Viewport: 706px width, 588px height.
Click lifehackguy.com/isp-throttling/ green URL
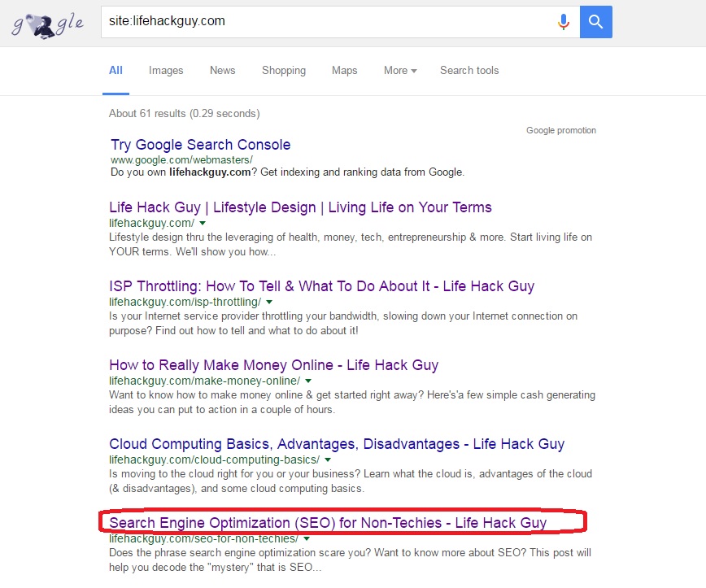pos(185,302)
